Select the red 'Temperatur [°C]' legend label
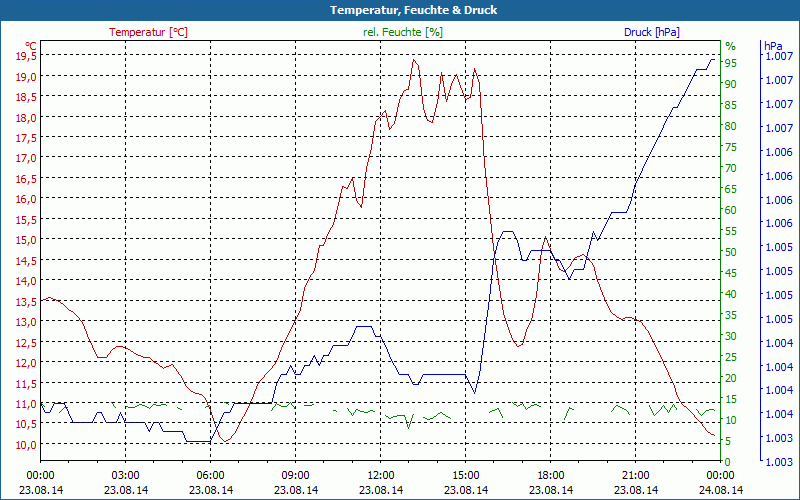The height and width of the screenshot is (500, 800). click(148, 32)
